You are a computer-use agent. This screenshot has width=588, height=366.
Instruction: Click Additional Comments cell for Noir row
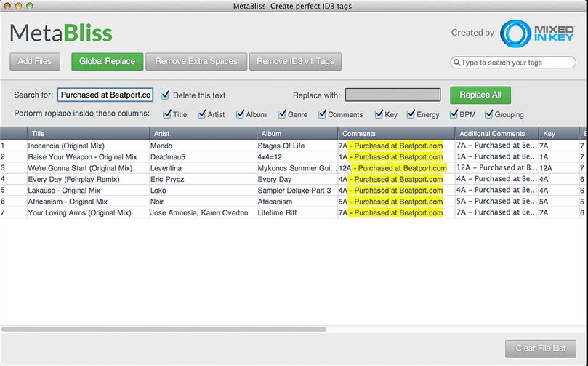pyautogui.click(x=496, y=202)
